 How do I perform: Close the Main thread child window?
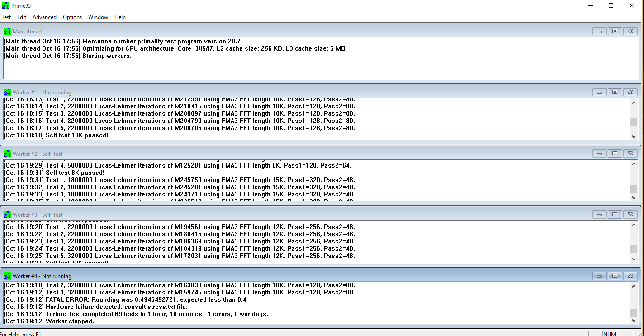pyautogui.click(x=630, y=31)
